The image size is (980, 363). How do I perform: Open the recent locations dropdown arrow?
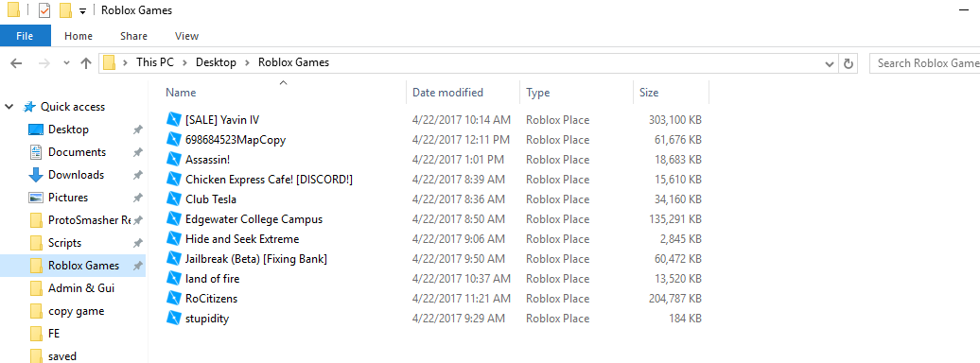pos(66,63)
